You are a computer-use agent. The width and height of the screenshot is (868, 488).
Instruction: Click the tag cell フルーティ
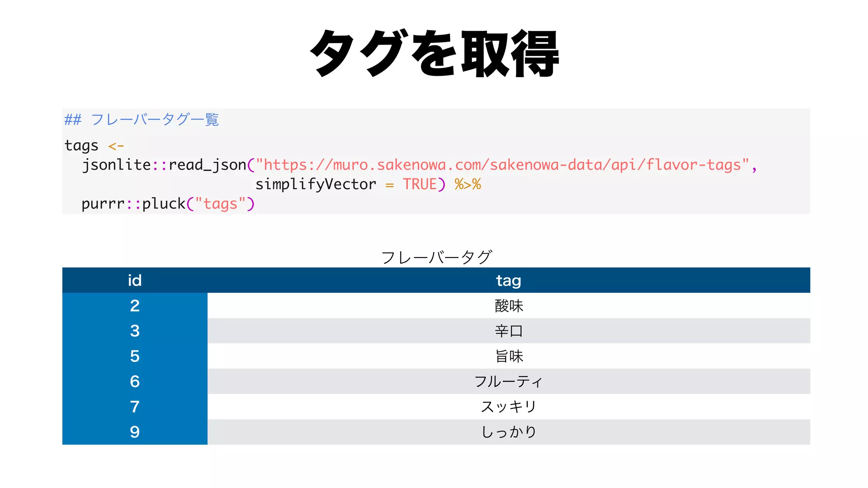(x=509, y=381)
